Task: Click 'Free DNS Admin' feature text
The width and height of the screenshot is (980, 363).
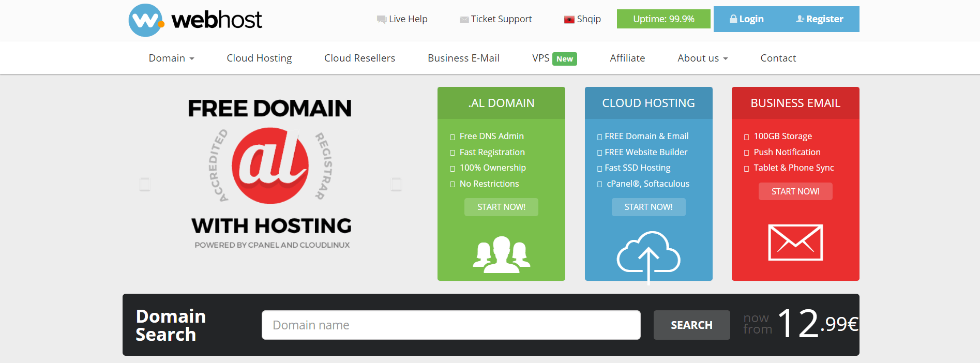Action: pos(492,136)
